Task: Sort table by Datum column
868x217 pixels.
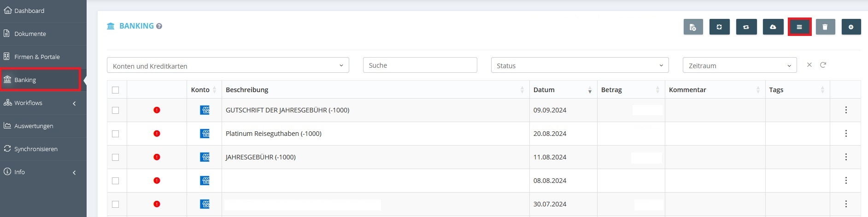Action: pyautogui.click(x=563, y=90)
